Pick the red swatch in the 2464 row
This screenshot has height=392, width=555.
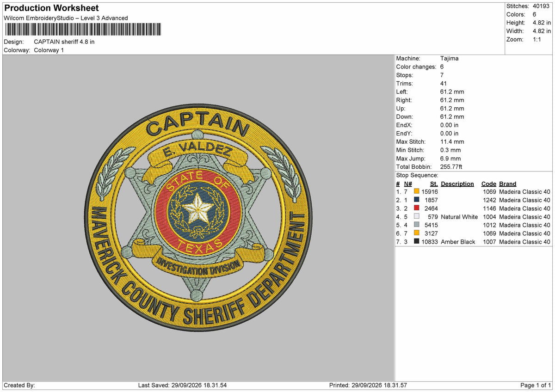[417, 208]
